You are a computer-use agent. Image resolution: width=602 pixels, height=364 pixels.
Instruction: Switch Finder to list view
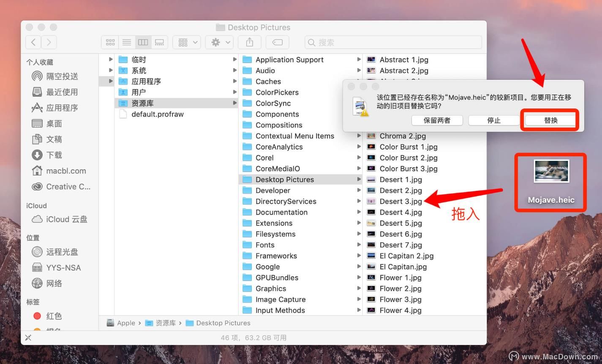(x=126, y=42)
